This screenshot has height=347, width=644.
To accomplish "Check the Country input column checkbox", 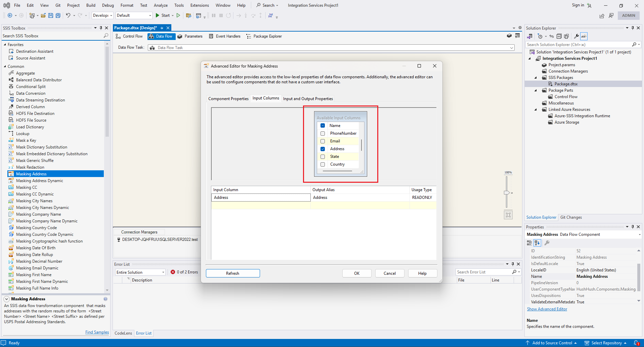I will click(323, 164).
